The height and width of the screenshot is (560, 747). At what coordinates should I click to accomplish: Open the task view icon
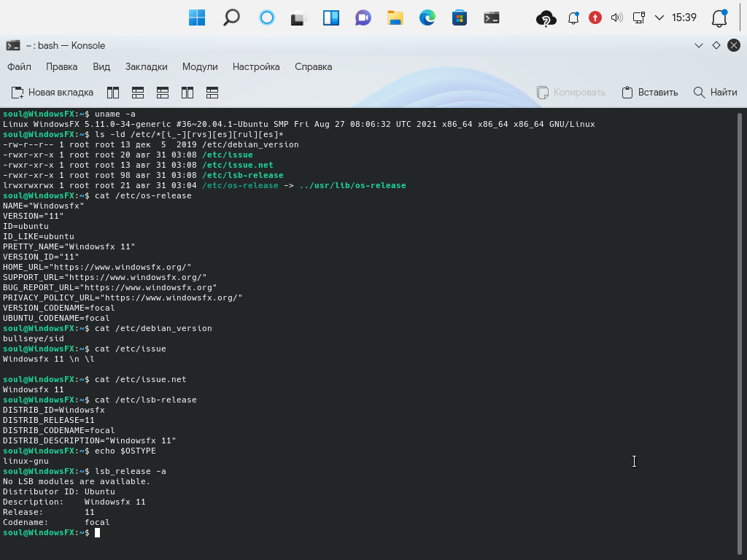pos(298,18)
